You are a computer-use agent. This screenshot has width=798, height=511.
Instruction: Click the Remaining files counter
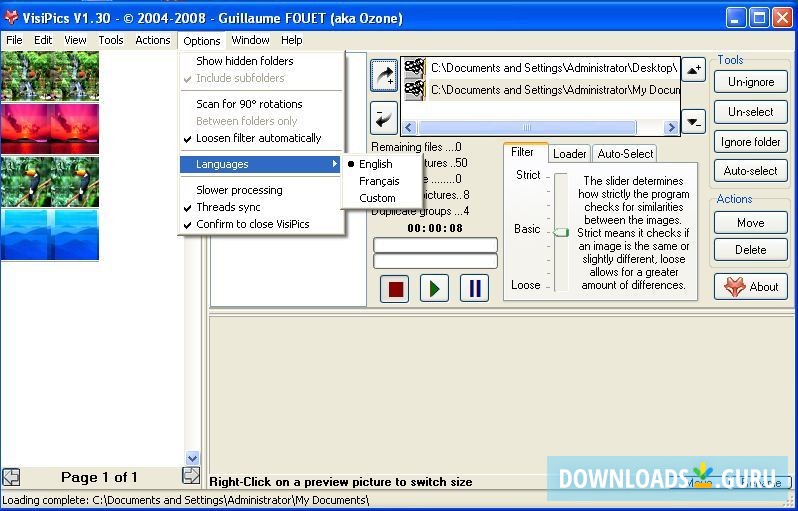pos(416,147)
